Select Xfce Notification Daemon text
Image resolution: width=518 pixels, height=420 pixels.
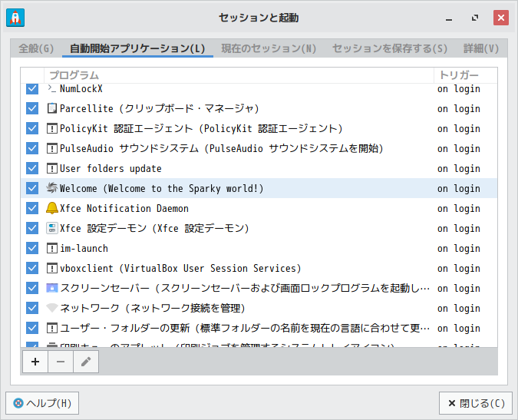pyautogui.click(x=124, y=209)
